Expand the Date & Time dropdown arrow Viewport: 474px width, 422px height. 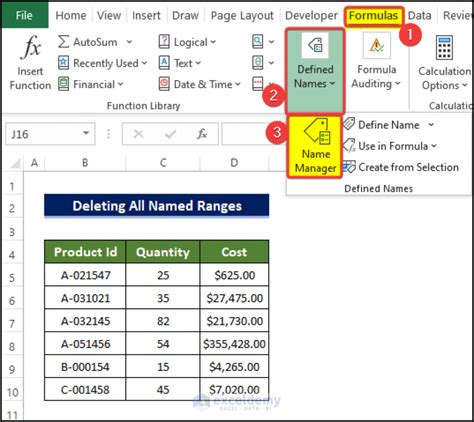[x=238, y=84]
